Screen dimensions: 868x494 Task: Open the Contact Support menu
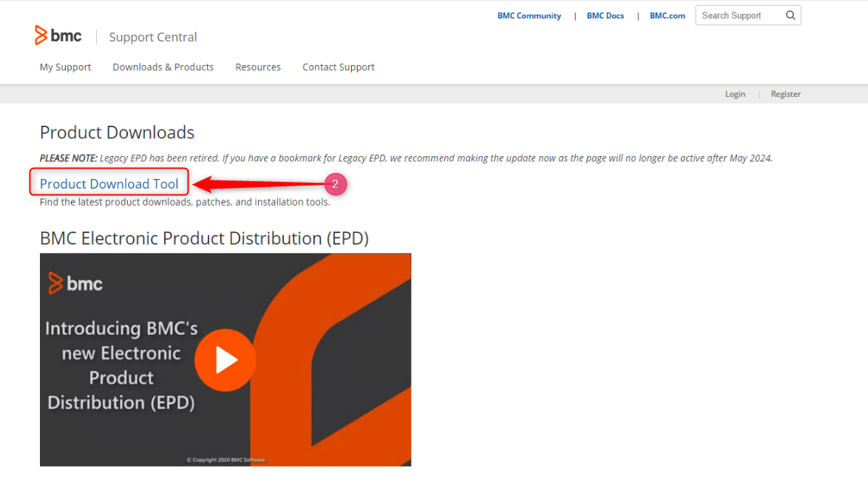point(338,67)
